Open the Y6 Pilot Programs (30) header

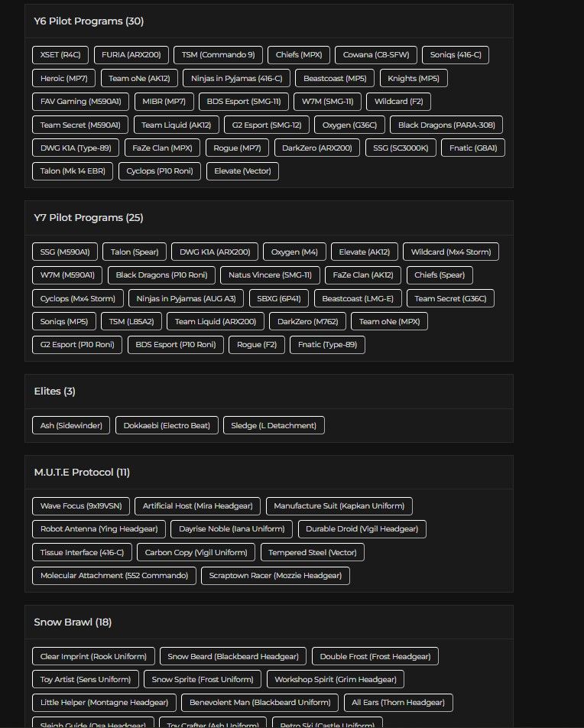coord(89,21)
